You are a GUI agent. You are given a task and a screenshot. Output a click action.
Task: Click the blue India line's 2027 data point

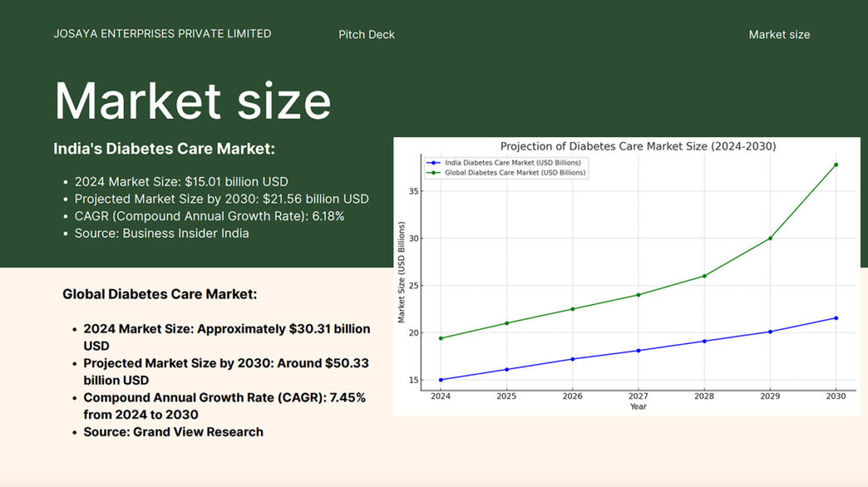[x=638, y=351]
